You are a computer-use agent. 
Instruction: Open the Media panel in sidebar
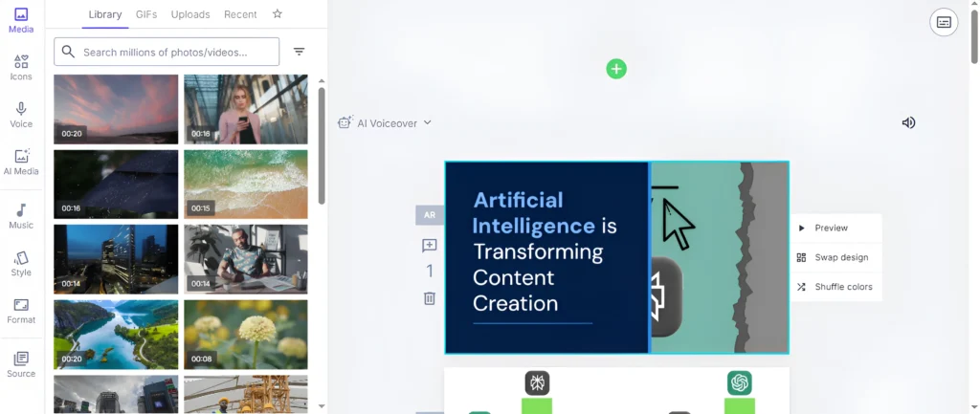tap(21, 20)
